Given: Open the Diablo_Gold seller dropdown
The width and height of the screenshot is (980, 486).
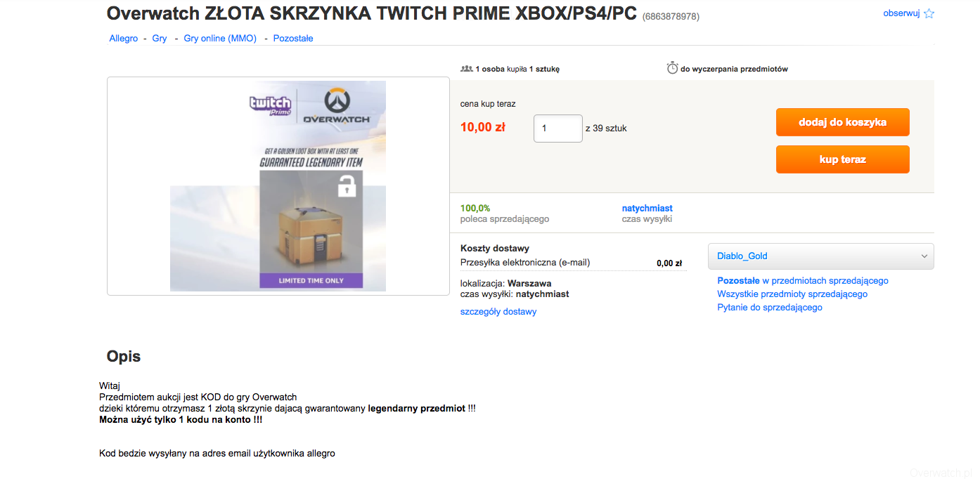Looking at the screenshot, I should pyautogui.click(x=820, y=256).
